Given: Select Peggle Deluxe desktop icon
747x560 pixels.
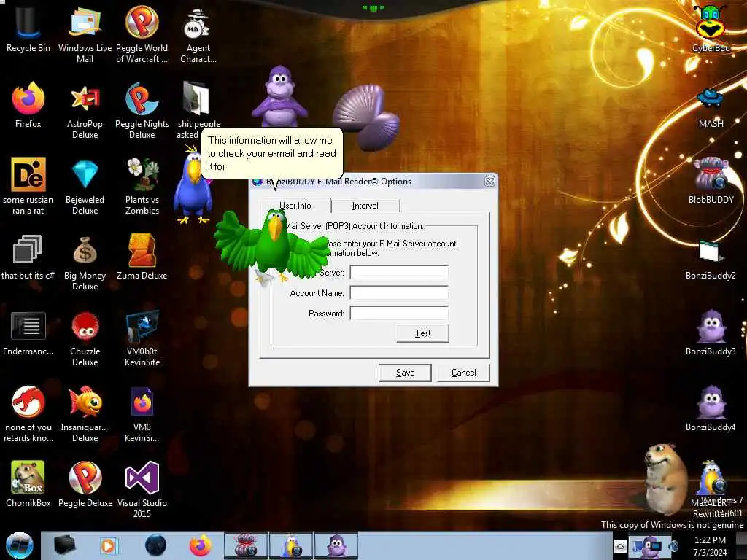Looking at the screenshot, I should (85, 484).
